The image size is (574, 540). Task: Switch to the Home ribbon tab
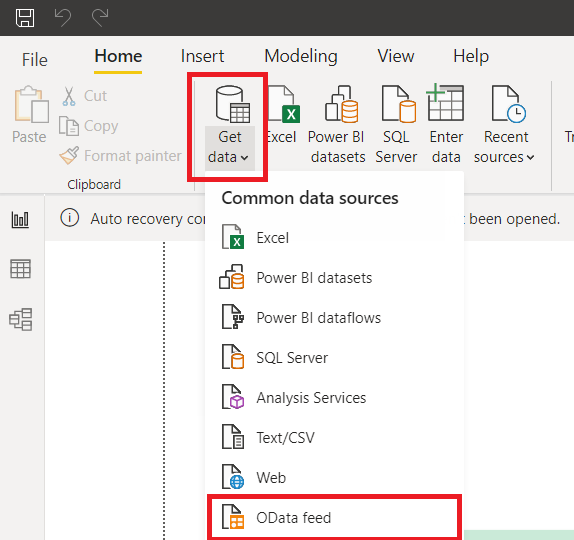coord(118,56)
